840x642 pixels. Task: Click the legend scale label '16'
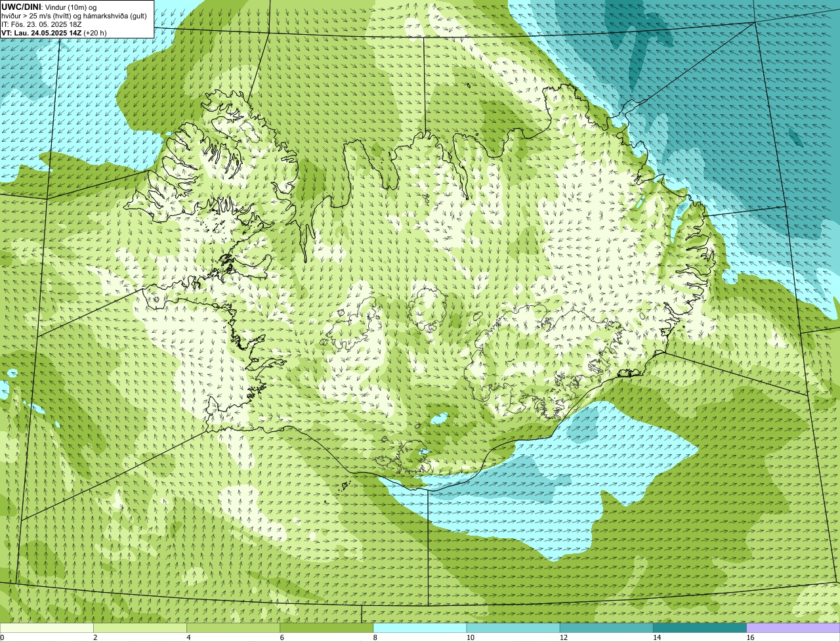click(750, 637)
